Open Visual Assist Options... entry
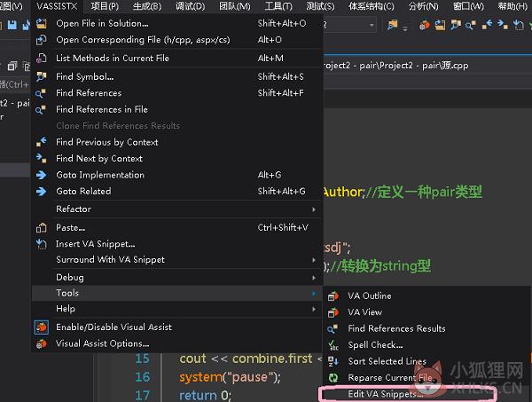The height and width of the screenshot is (402, 532). pyautogui.click(x=176, y=343)
